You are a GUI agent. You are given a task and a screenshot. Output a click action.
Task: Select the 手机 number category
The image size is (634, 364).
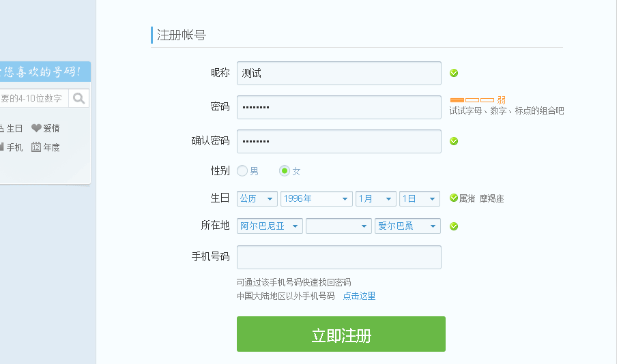click(x=14, y=147)
